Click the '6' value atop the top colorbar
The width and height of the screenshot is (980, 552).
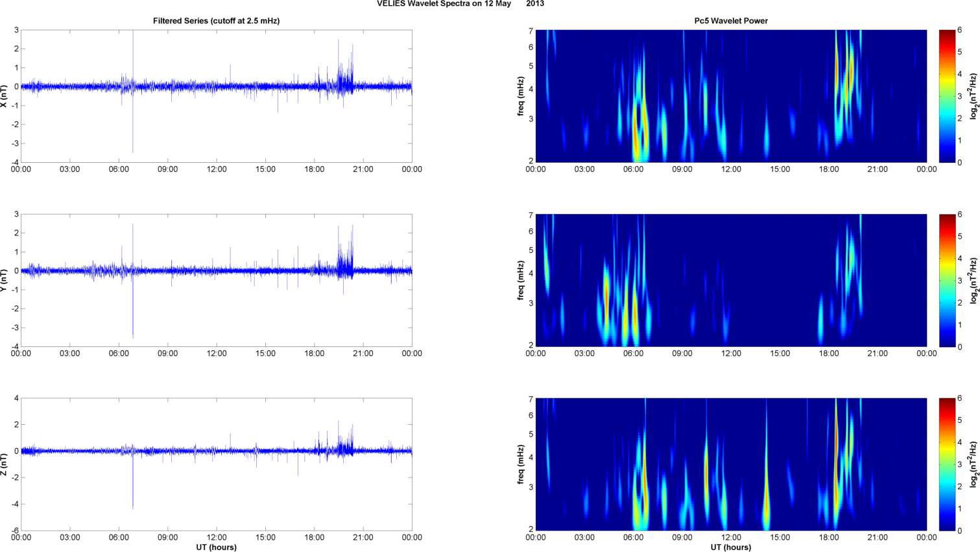(960, 30)
